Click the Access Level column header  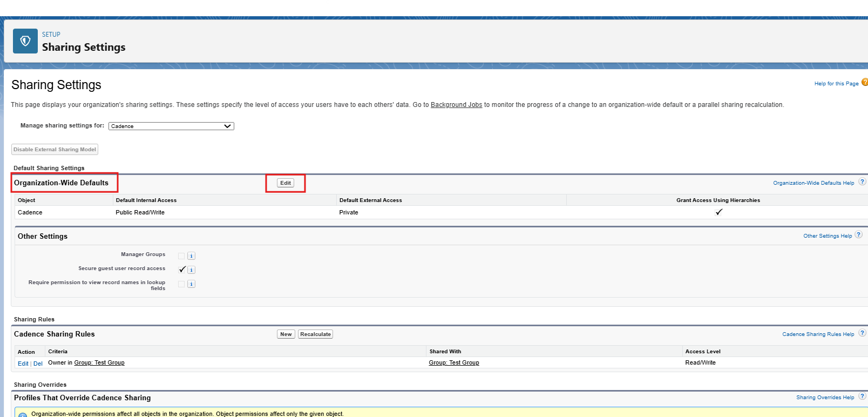[703, 351]
